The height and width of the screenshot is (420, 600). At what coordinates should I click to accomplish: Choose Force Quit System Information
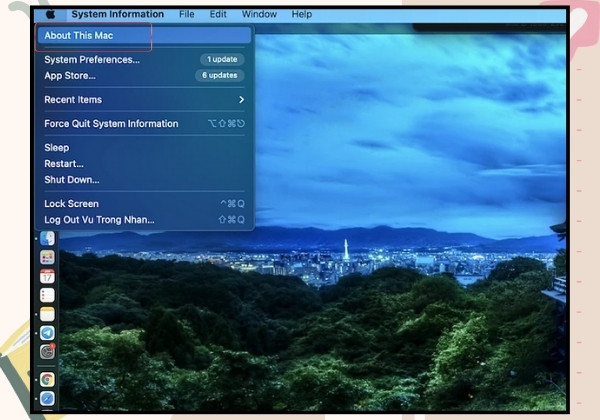(x=144, y=124)
